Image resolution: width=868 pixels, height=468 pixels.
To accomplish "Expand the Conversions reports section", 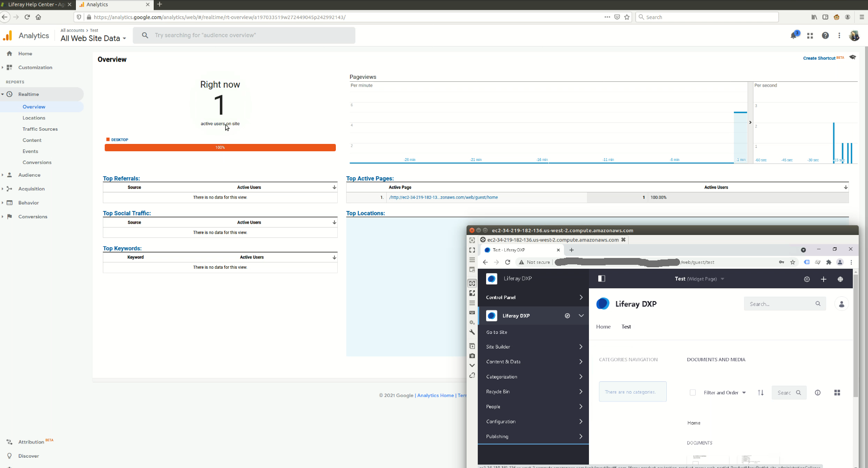I will [x=2, y=216].
